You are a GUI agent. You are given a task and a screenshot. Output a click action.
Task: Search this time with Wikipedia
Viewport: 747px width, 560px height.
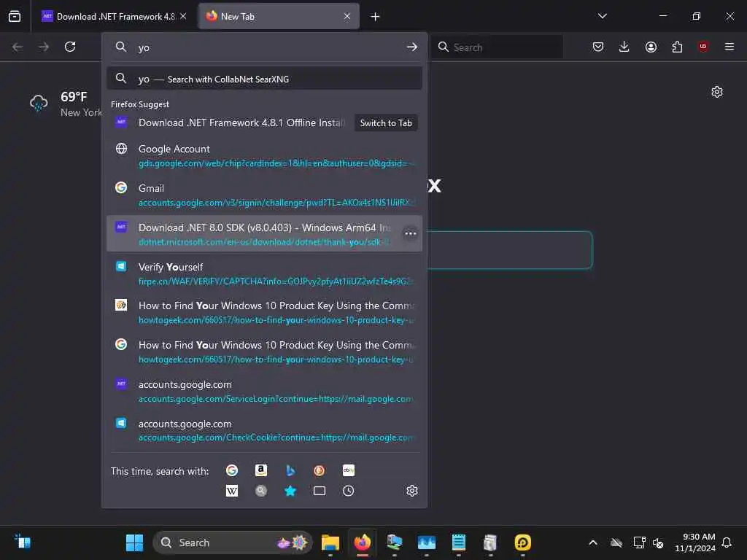(x=232, y=491)
